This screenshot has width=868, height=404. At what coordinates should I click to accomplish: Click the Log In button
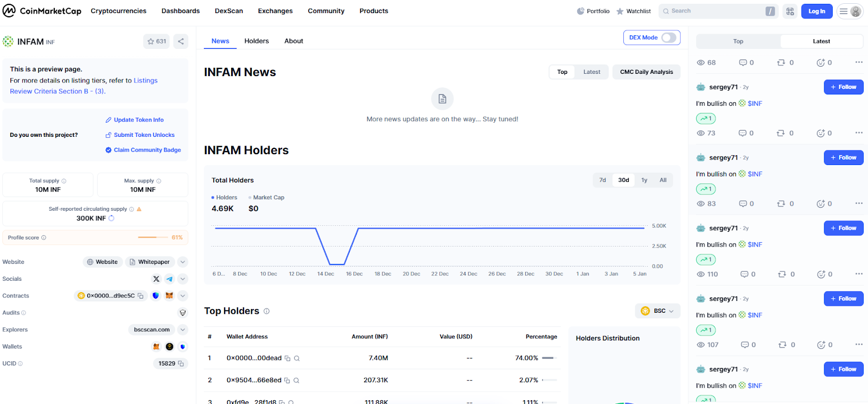tap(816, 11)
